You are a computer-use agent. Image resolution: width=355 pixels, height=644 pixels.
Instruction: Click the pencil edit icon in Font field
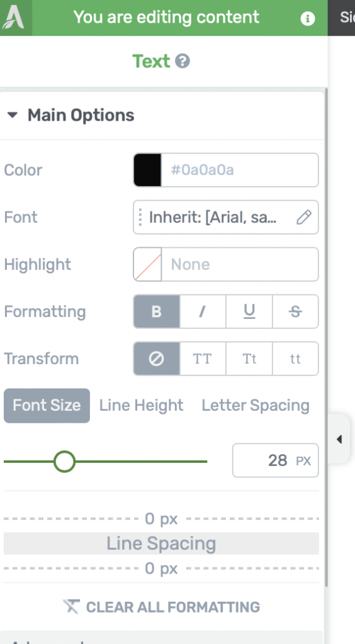[303, 217]
